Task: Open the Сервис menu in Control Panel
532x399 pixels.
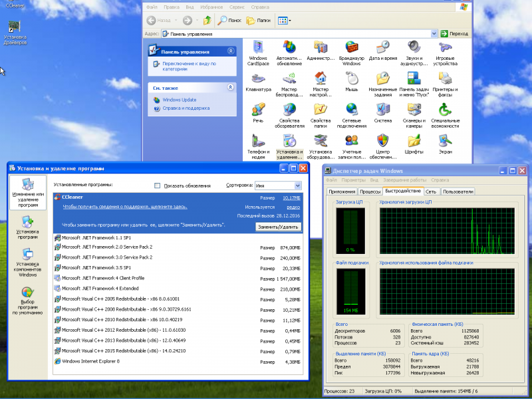Action: 237,7
